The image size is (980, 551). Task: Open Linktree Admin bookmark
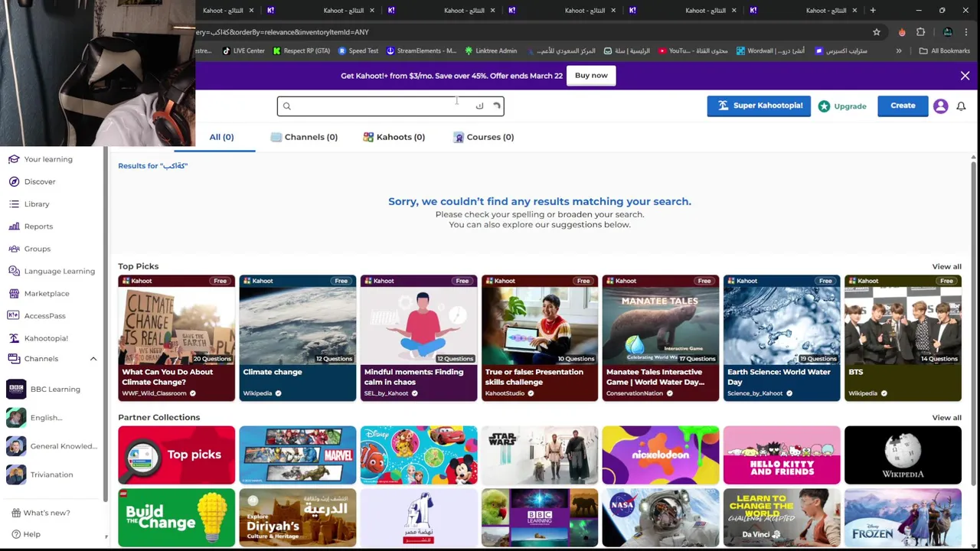(x=491, y=51)
